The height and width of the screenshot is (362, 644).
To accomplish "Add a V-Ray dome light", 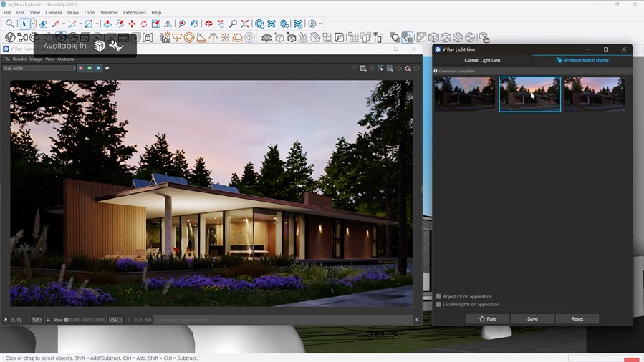I will [x=237, y=38].
